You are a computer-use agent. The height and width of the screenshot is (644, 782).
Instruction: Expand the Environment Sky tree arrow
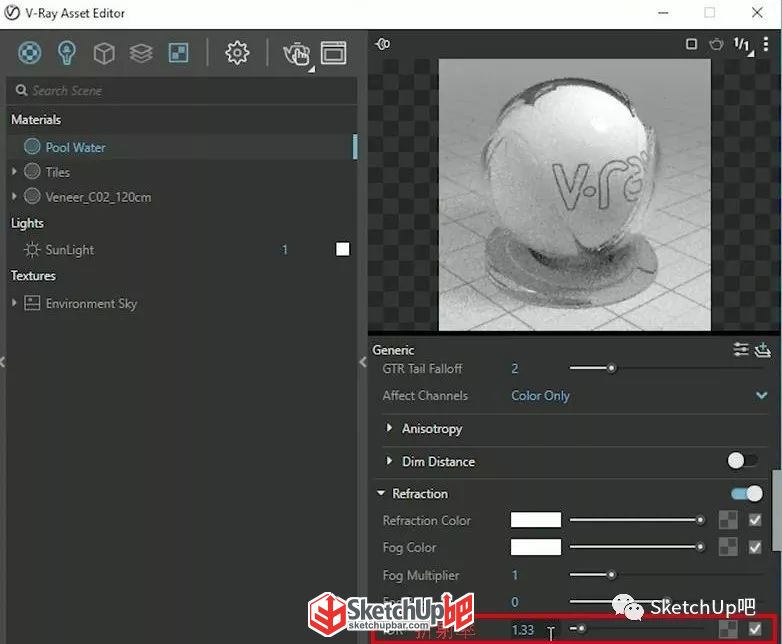coord(14,303)
